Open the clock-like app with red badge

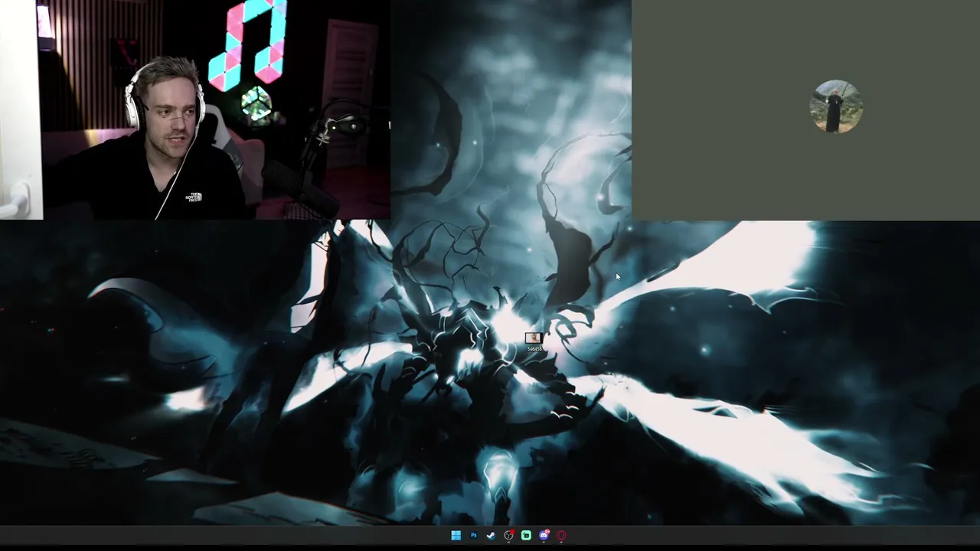[x=508, y=536]
